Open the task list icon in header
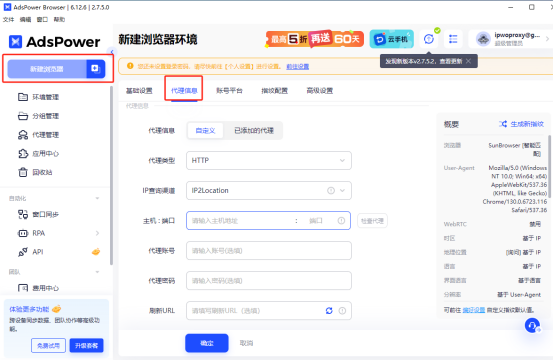This screenshot has height=361, width=553. coord(453,39)
